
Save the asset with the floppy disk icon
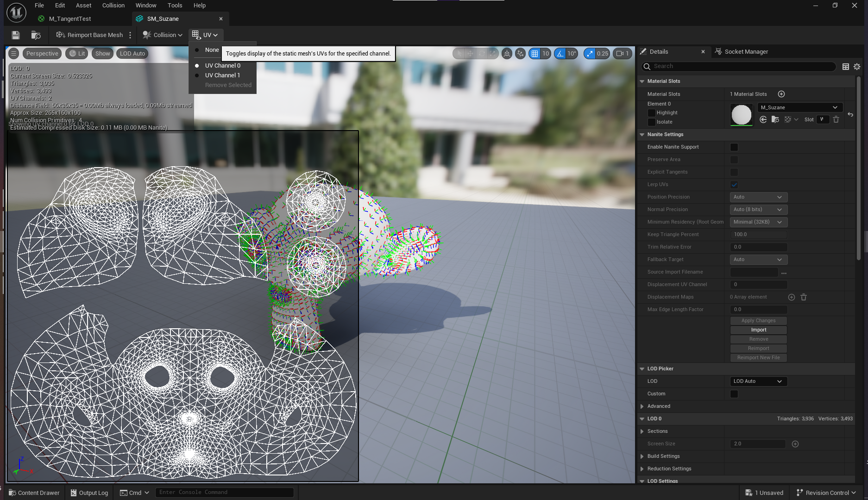tap(16, 35)
